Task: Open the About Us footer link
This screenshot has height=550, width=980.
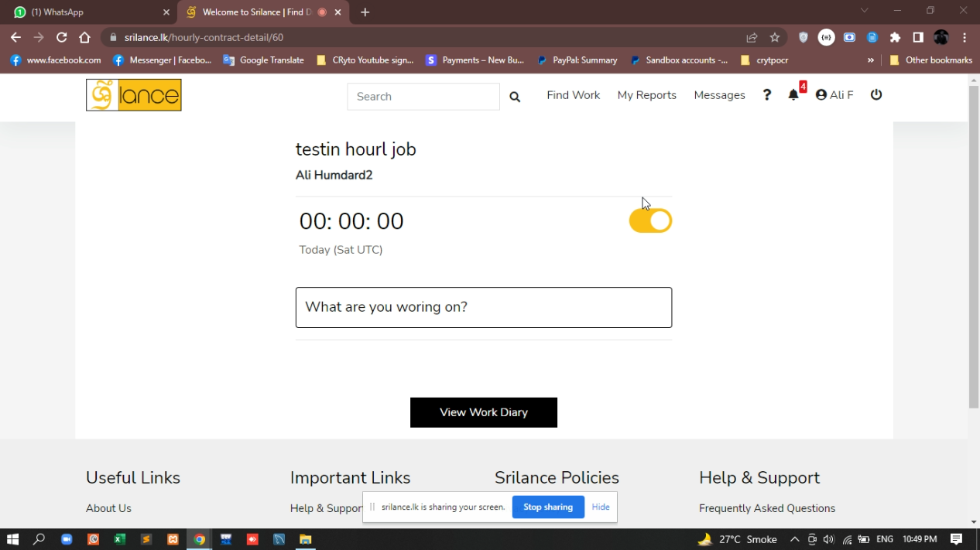Action: (x=108, y=508)
